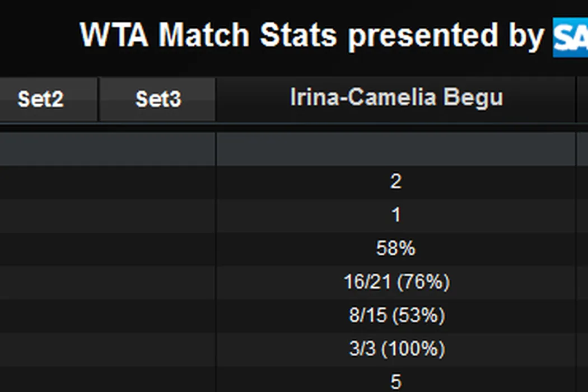This screenshot has width=588, height=392.
Task: Switch to the Set2 tab
Action: (40, 99)
